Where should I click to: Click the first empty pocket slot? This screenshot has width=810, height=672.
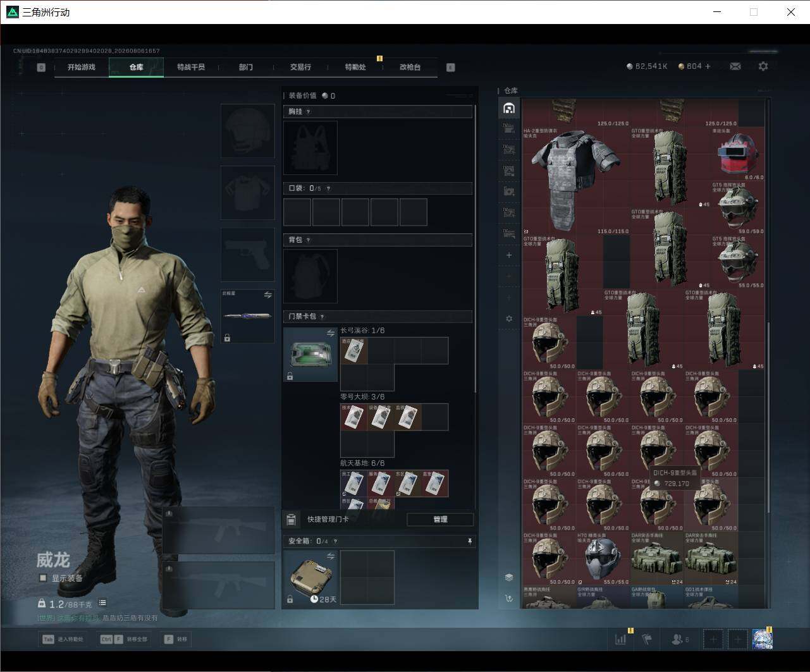pos(297,212)
